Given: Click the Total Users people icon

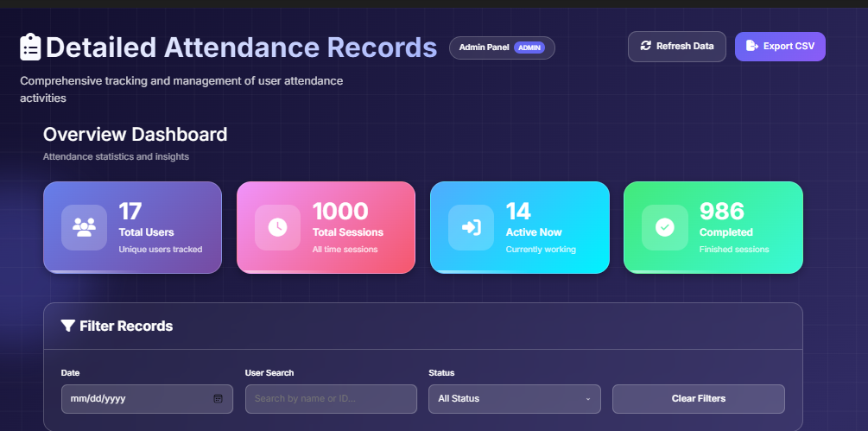Looking at the screenshot, I should click(x=84, y=227).
